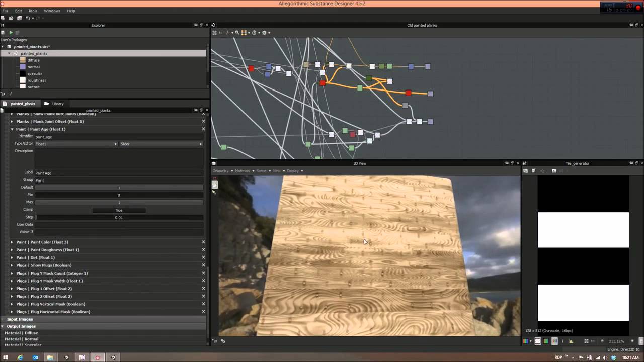Remove Plugs | Plug 1 Offset parameter with X
The image size is (644, 362).
click(203, 289)
